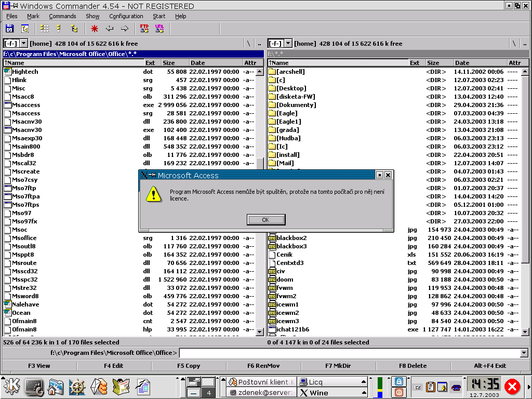Open the calendar alarm tray icon
532x399 pixels.
pyautogui.click(x=442, y=387)
